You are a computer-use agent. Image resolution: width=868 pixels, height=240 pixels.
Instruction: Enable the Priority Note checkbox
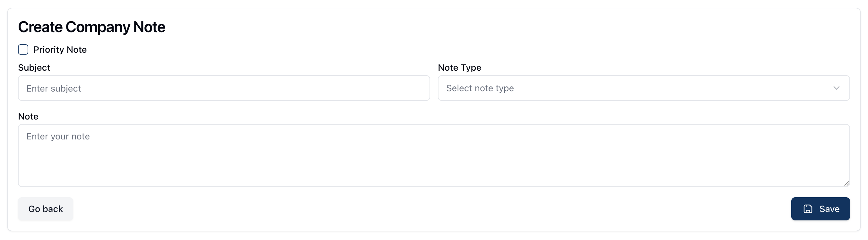click(23, 49)
